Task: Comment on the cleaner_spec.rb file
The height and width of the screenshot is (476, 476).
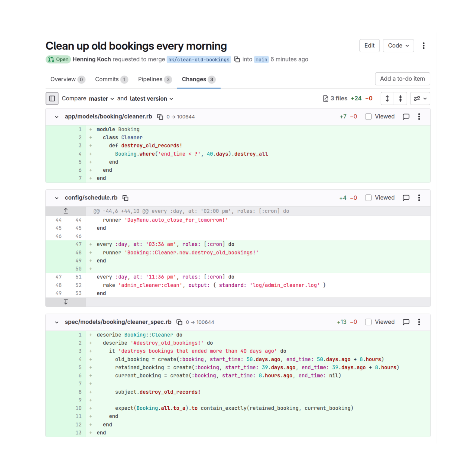Action: [x=406, y=322]
